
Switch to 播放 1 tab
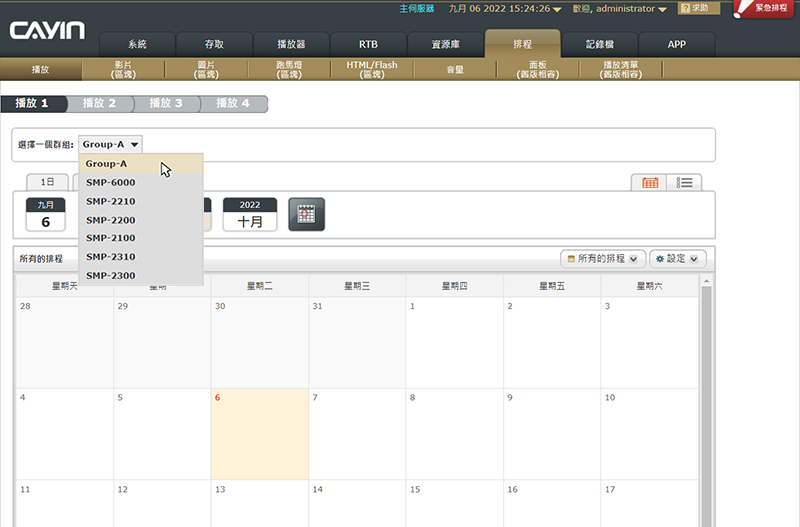(x=33, y=104)
